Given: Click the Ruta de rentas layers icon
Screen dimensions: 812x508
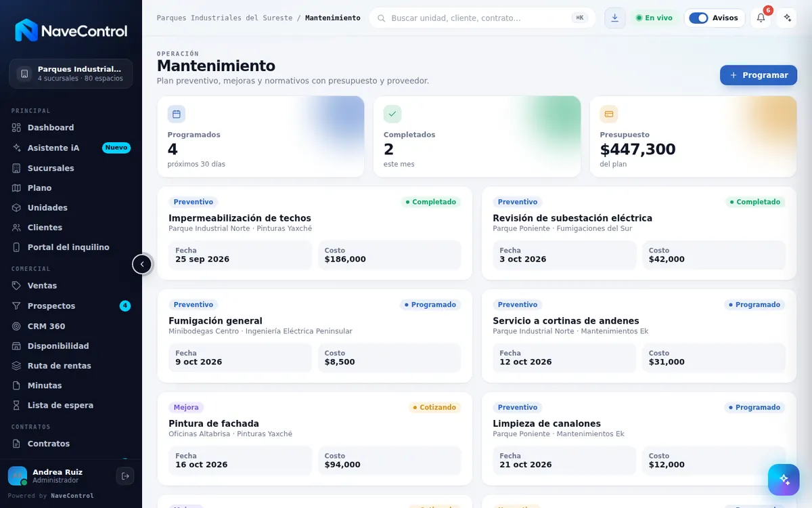Looking at the screenshot, I should point(17,366).
